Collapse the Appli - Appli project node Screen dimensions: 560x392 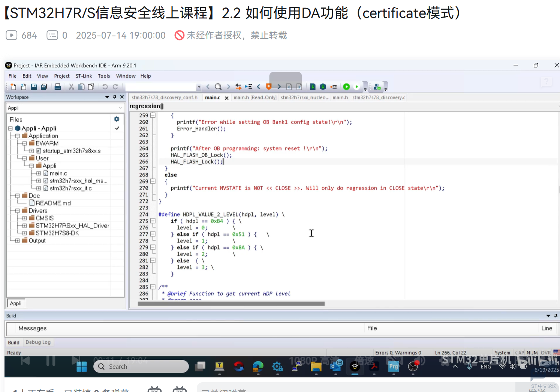10,129
